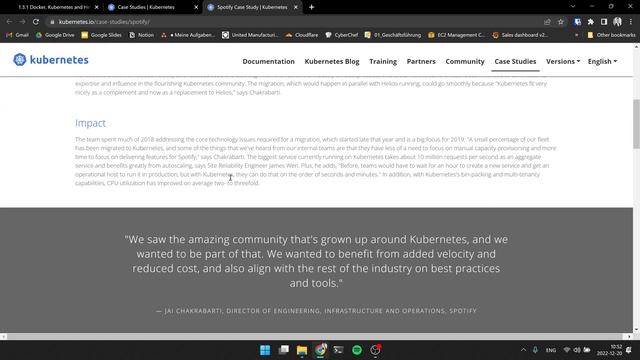Open the terminal app on taskbar
Screen dimensions: 640x360
click(338, 350)
